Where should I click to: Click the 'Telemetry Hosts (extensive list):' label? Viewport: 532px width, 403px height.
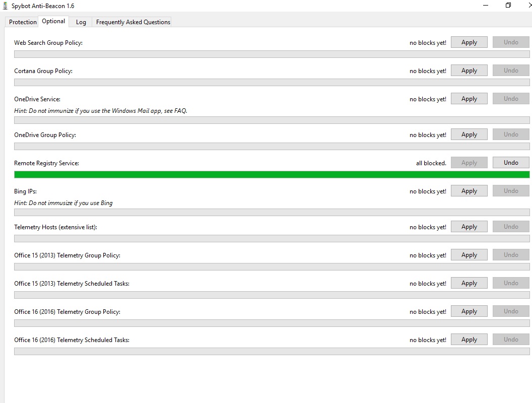click(55, 227)
